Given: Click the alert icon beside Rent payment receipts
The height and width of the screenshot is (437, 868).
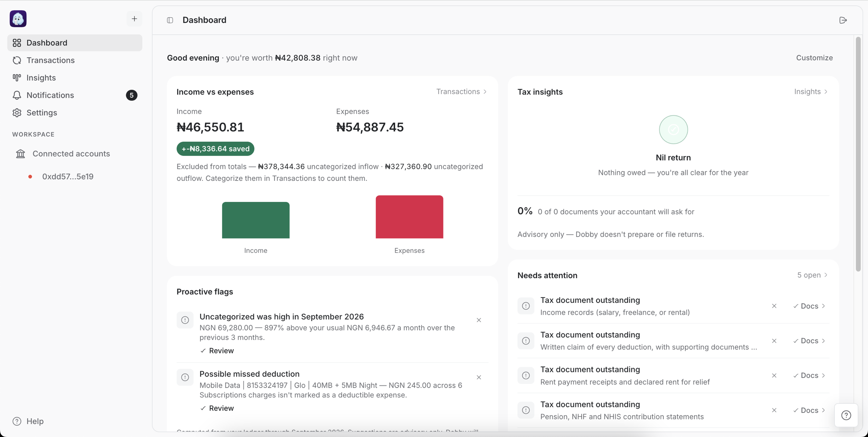Looking at the screenshot, I should click(x=526, y=376).
